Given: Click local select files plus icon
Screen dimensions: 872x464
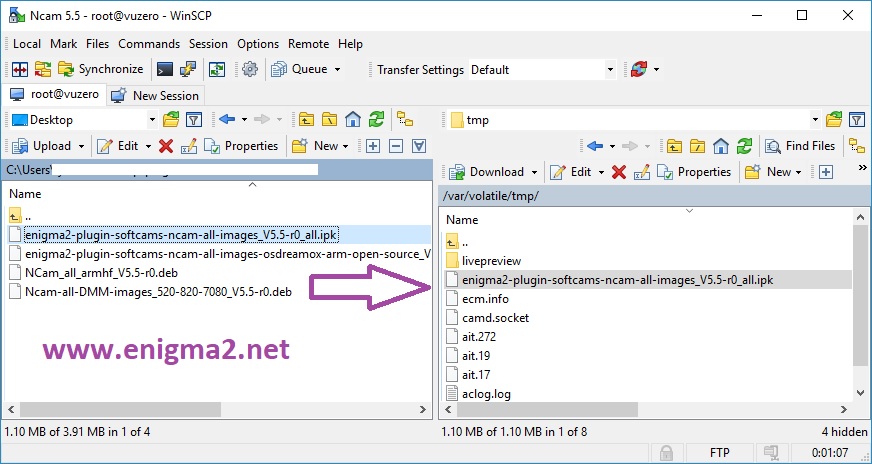Looking at the screenshot, I should 373,146.
